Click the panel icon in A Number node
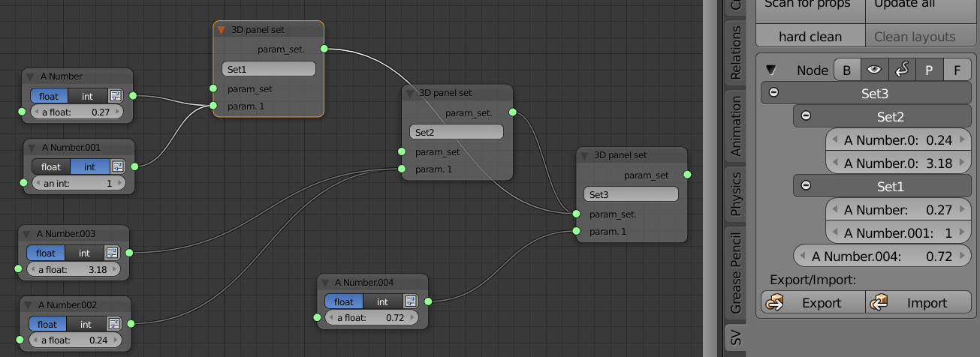 click(x=116, y=96)
